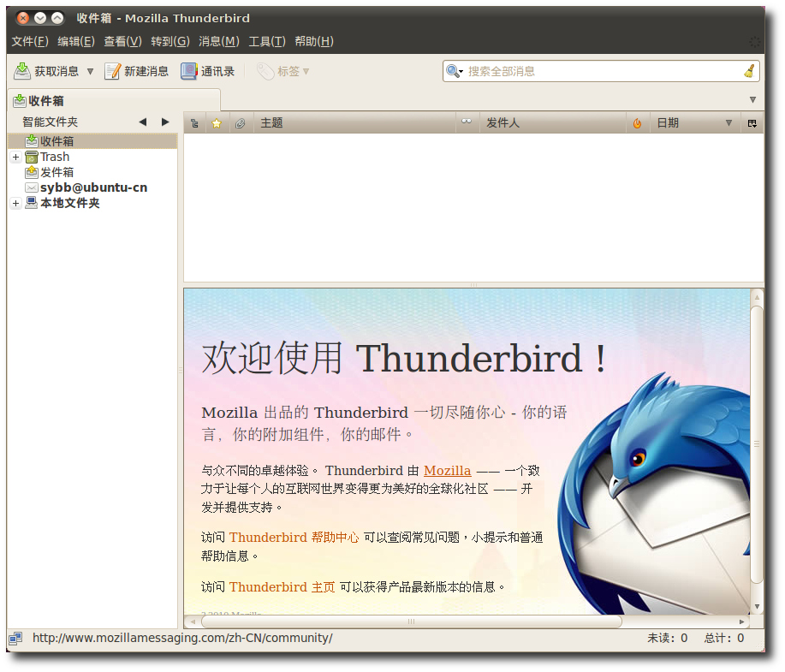Click the Mozilla link in welcome page

coord(447,471)
